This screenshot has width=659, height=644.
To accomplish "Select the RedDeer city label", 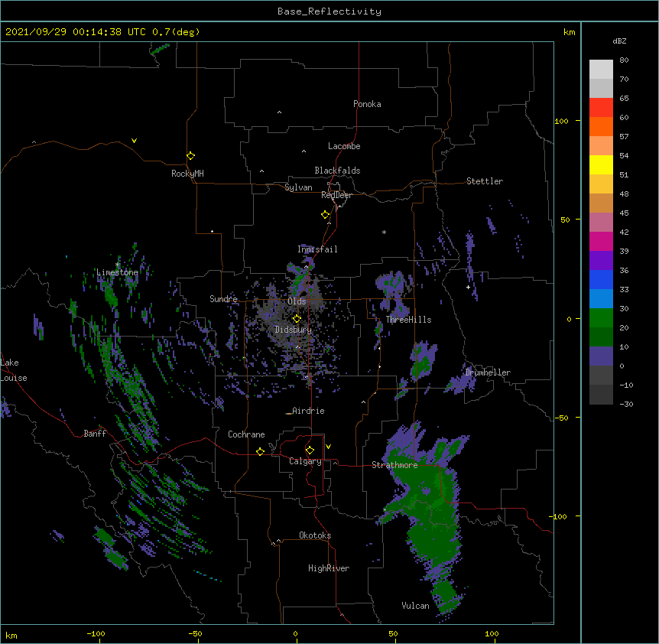I will (x=336, y=195).
